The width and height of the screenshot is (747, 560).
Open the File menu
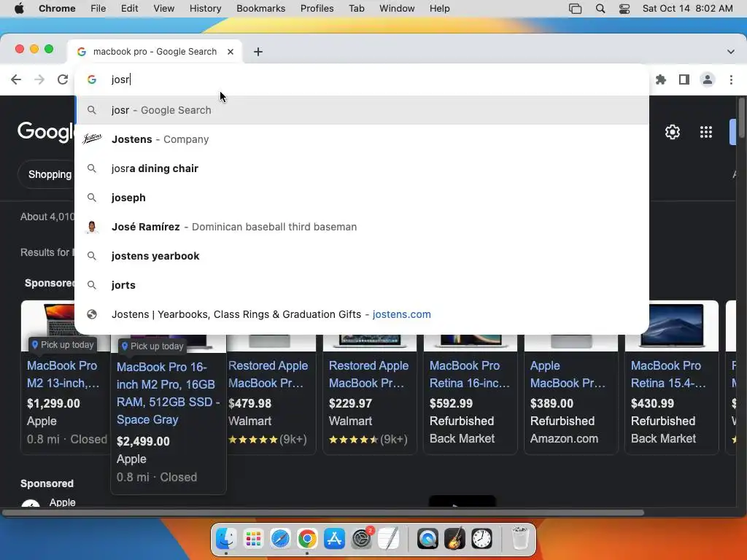(x=98, y=9)
